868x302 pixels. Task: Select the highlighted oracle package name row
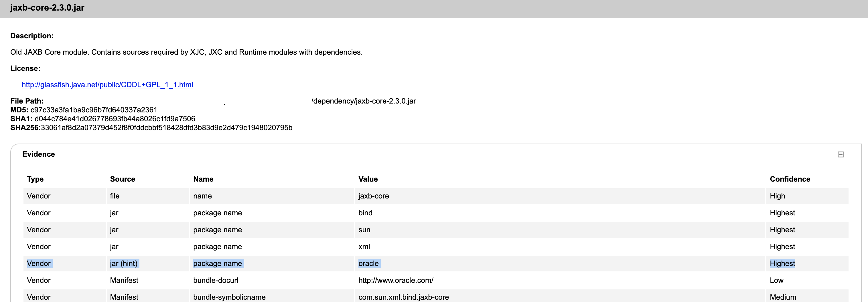[369, 264]
